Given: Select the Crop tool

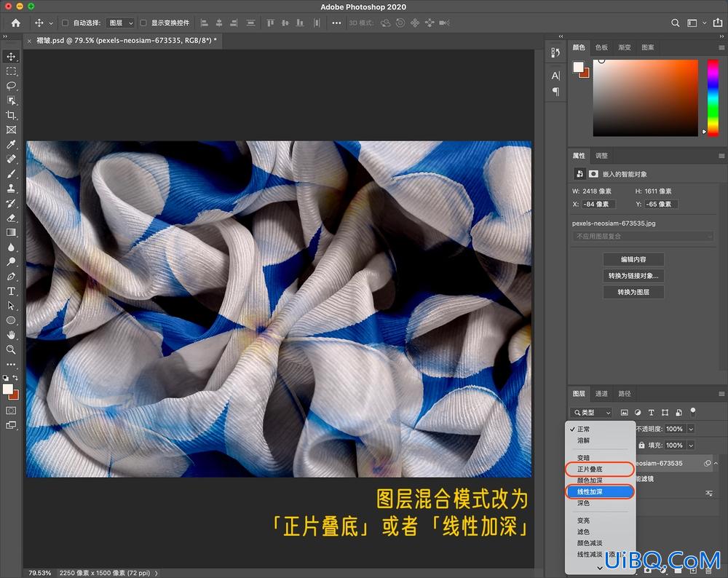Looking at the screenshot, I should 11,115.
